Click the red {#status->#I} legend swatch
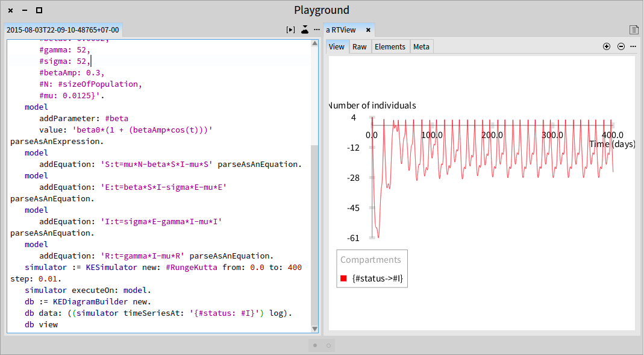 [x=344, y=278]
